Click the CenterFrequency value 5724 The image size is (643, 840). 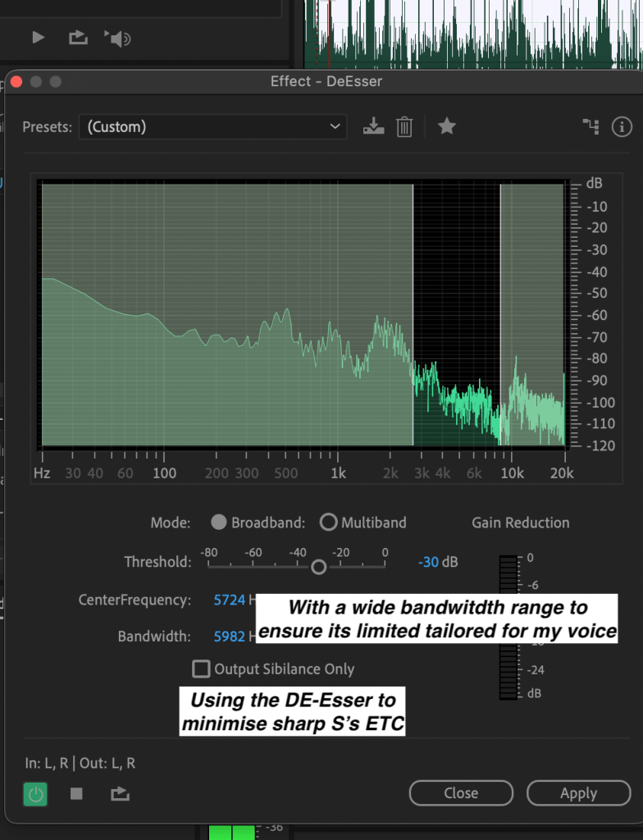[x=230, y=600]
